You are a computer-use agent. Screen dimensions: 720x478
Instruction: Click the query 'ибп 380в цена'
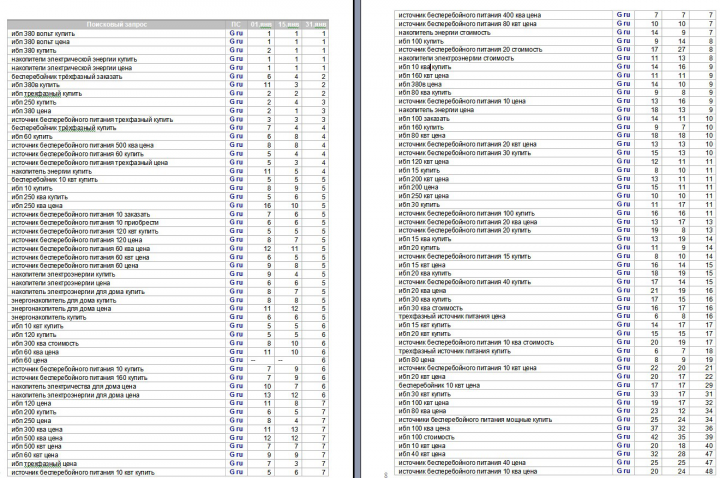420,84
